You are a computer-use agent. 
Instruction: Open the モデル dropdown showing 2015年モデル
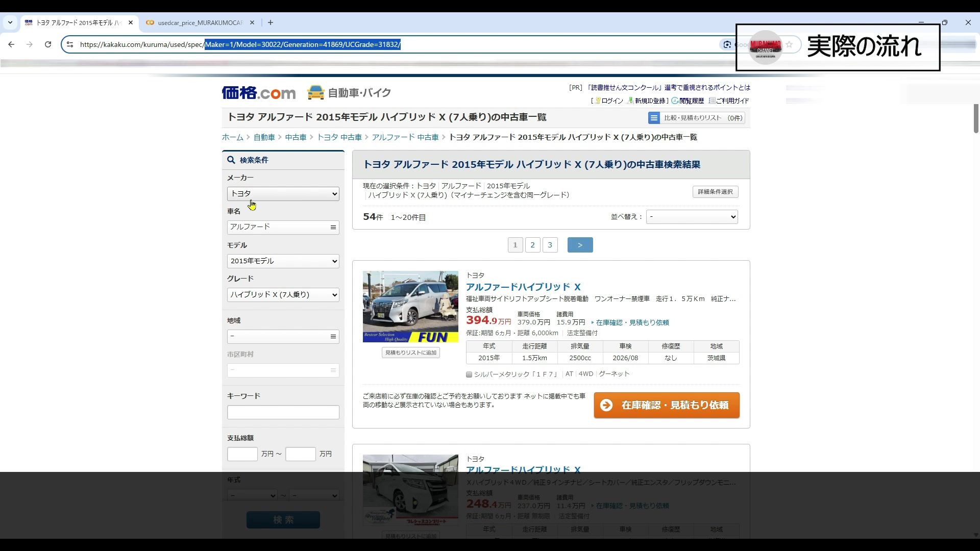tap(283, 261)
